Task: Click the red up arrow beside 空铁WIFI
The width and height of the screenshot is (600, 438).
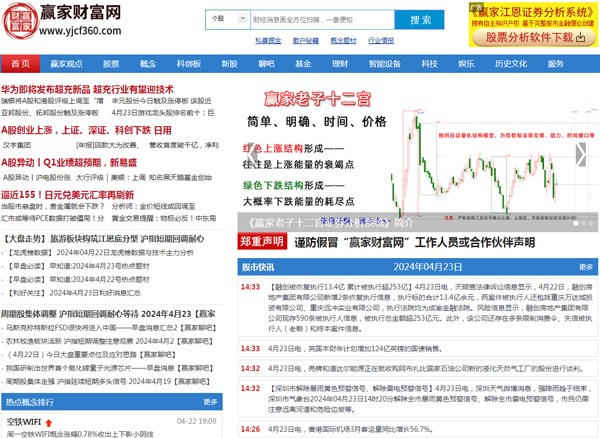Action: point(49,423)
